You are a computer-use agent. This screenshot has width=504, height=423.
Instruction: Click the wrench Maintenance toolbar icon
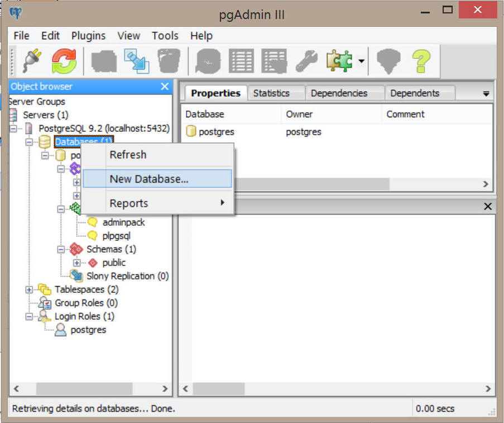tap(306, 60)
